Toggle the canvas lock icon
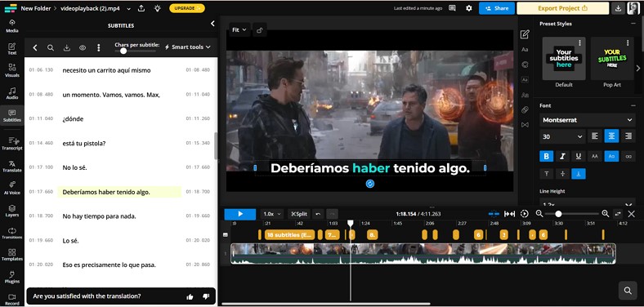This screenshot has height=307, width=644. point(260,30)
